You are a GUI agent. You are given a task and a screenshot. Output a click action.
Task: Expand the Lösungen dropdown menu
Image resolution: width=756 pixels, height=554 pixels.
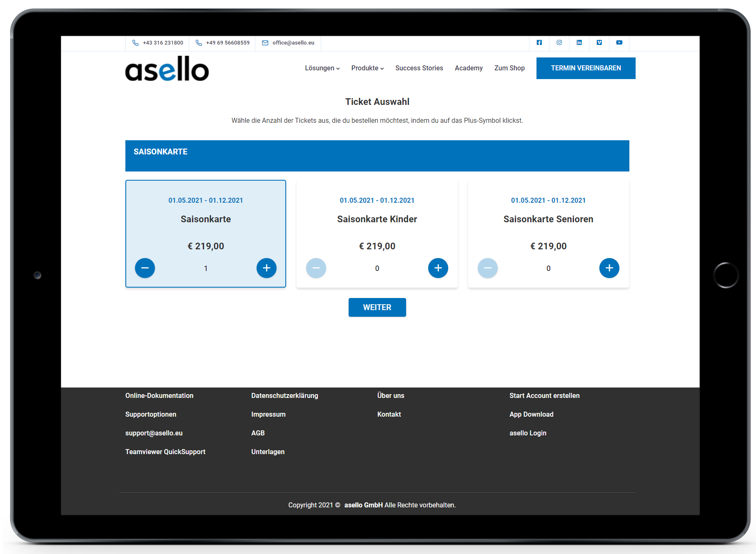[x=322, y=68]
